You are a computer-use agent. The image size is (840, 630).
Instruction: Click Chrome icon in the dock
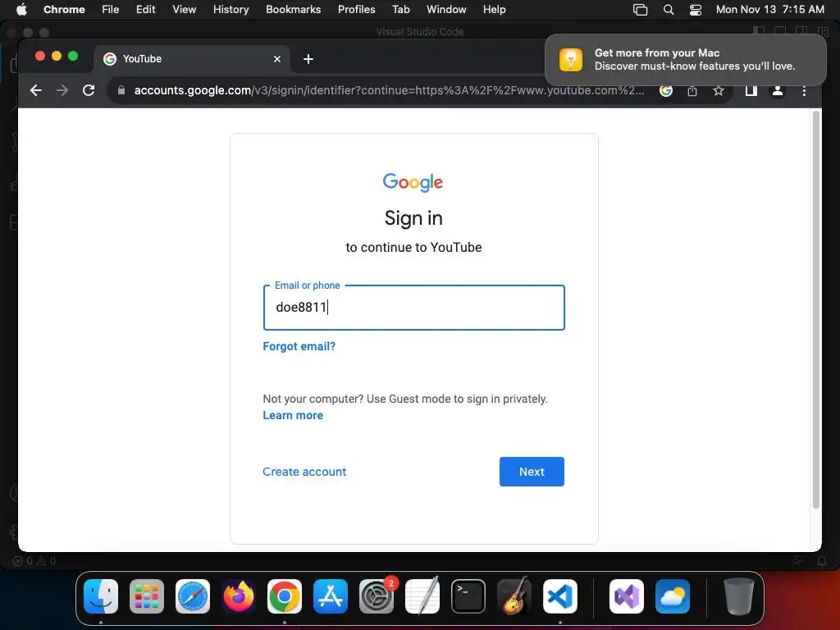(285, 596)
